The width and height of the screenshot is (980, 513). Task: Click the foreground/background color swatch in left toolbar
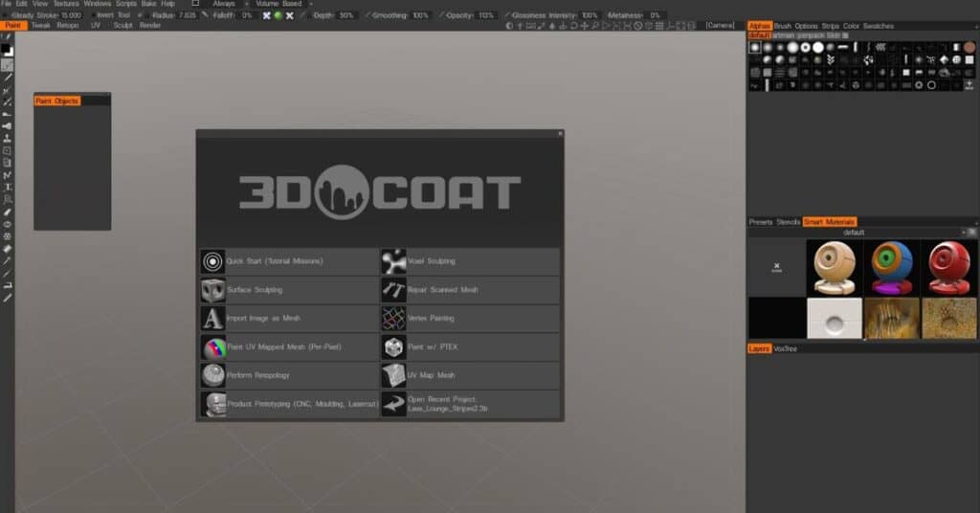(x=7, y=50)
